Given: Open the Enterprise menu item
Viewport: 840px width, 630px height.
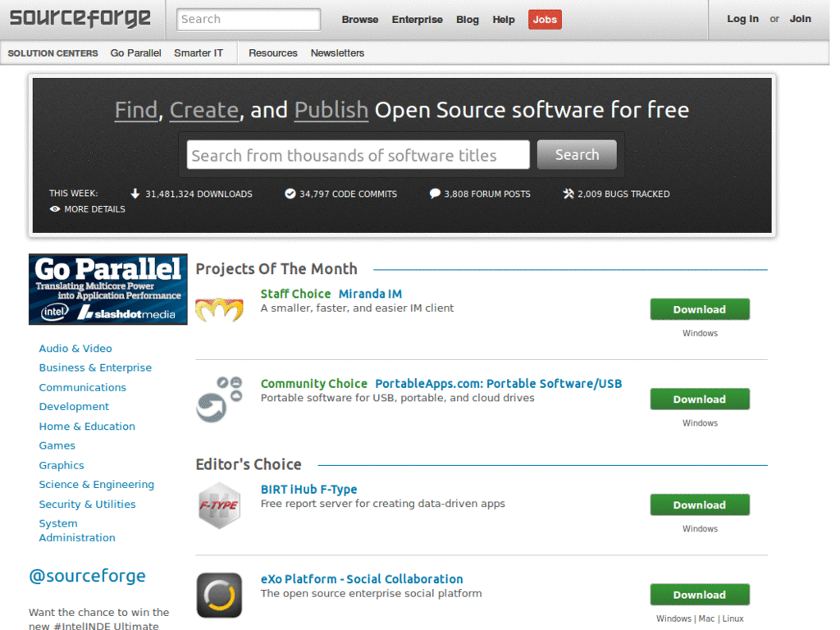Looking at the screenshot, I should 418,20.
